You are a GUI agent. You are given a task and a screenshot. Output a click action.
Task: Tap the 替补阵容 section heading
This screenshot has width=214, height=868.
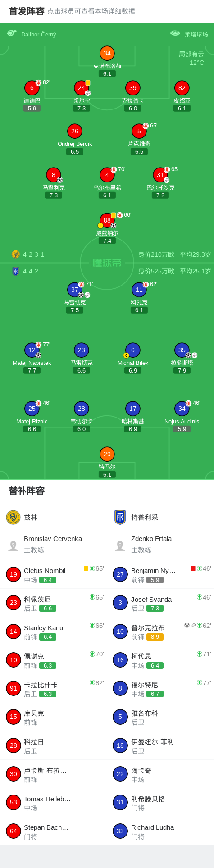coord(27,491)
